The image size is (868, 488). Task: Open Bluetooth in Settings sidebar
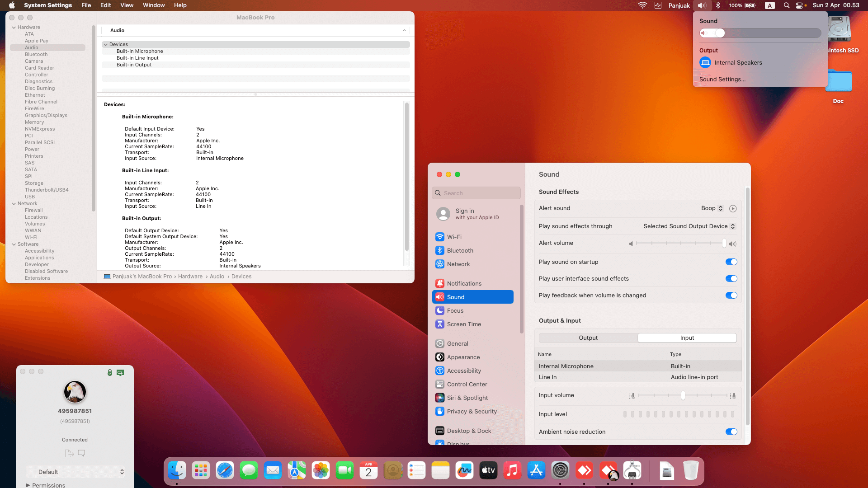[460, 250]
